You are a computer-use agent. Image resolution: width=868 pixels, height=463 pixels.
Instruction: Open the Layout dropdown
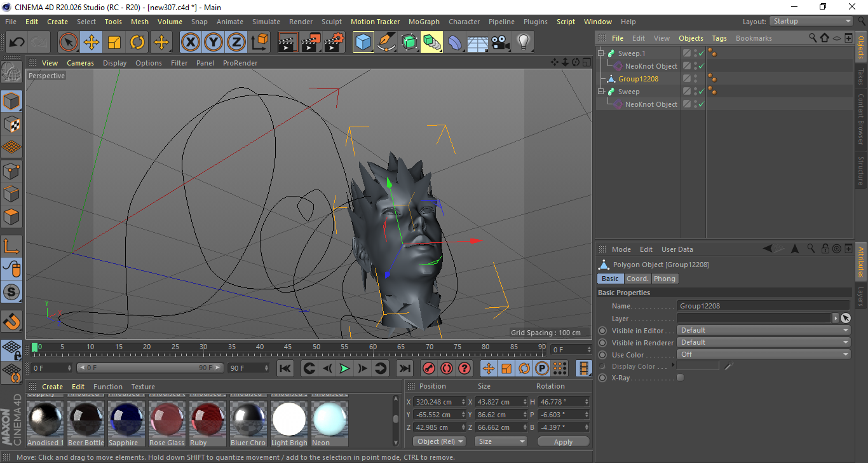[x=811, y=21]
